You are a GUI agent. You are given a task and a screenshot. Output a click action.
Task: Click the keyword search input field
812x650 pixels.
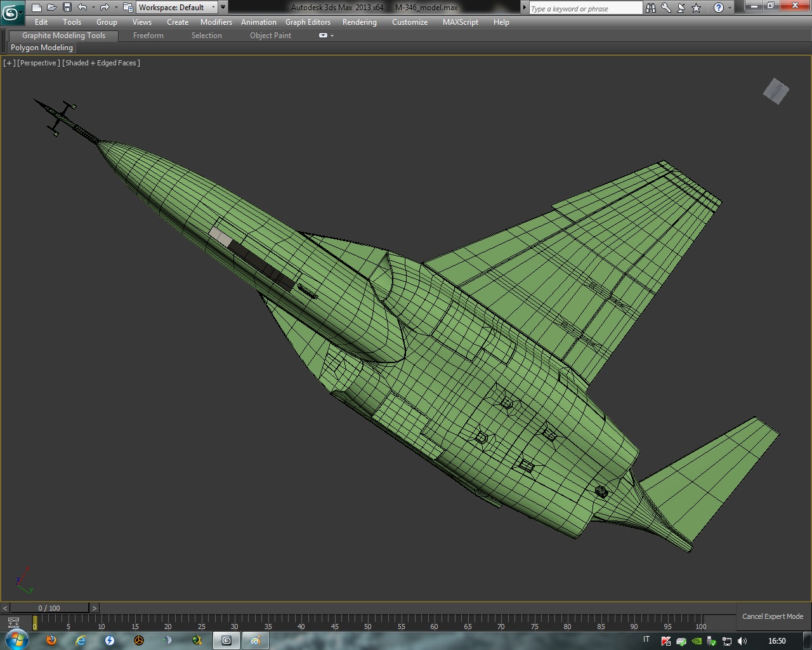(x=586, y=8)
